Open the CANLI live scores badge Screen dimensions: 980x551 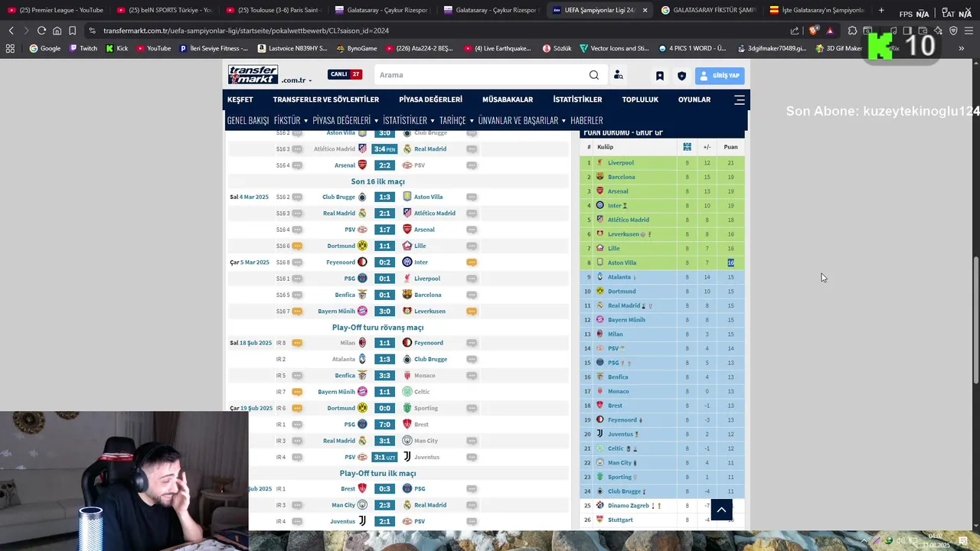click(345, 74)
